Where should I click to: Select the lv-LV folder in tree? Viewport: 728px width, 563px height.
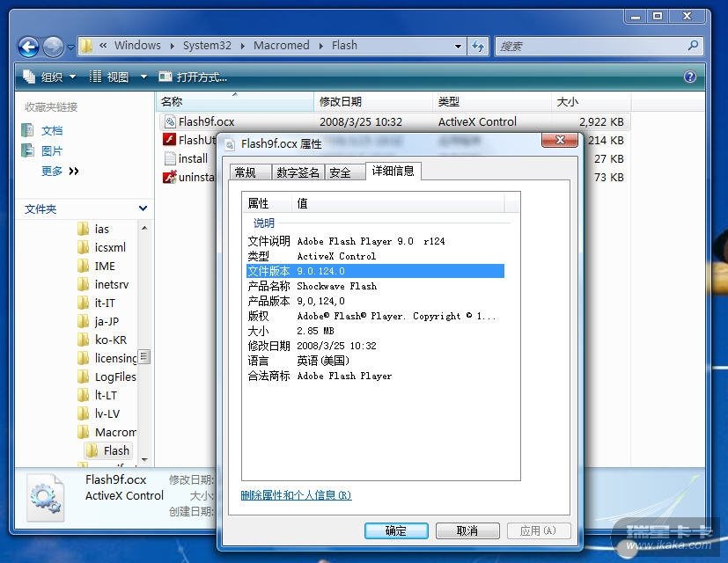107,413
